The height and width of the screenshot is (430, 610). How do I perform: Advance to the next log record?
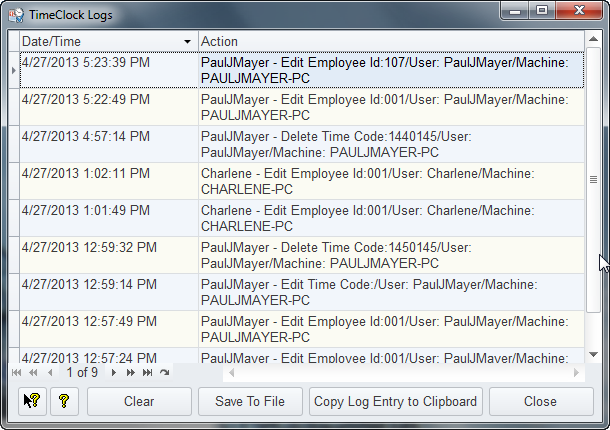[113, 372]
